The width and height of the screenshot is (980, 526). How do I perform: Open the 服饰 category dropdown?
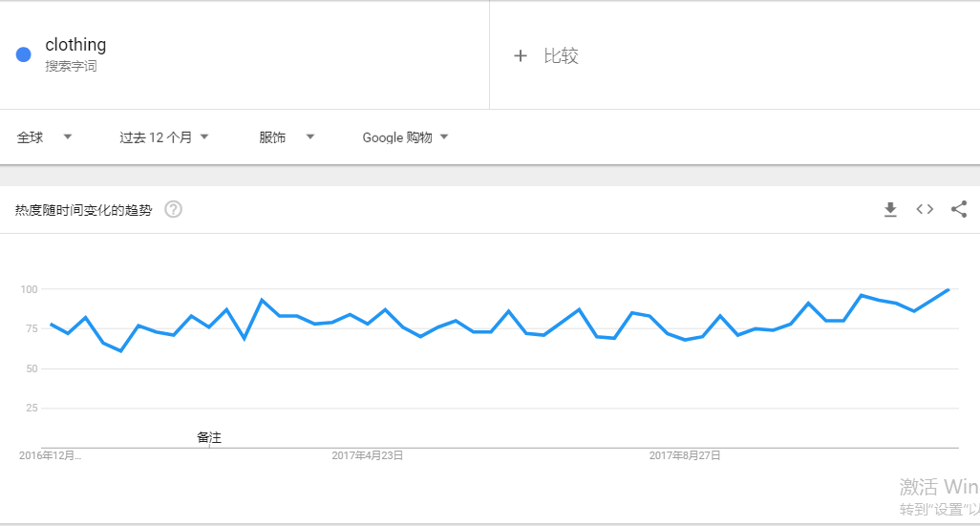coord(287,137)
